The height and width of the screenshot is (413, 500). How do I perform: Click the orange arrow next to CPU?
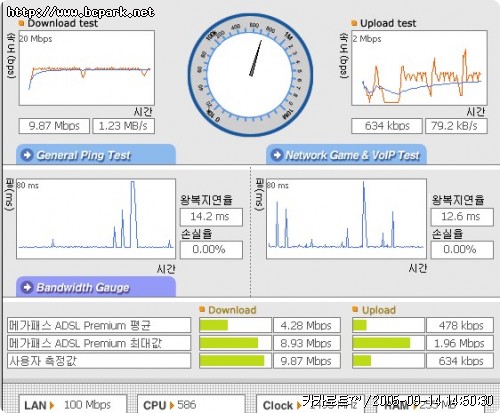(x=172, y=405)
